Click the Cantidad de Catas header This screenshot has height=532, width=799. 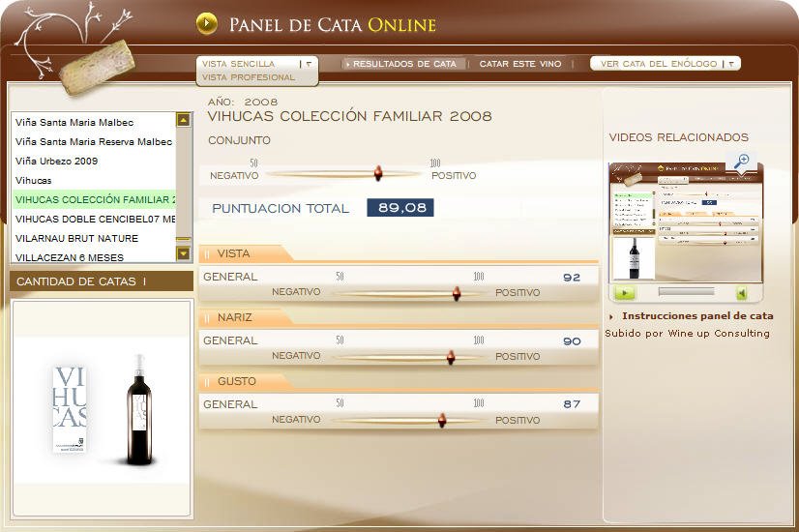(x=102, y=281)
